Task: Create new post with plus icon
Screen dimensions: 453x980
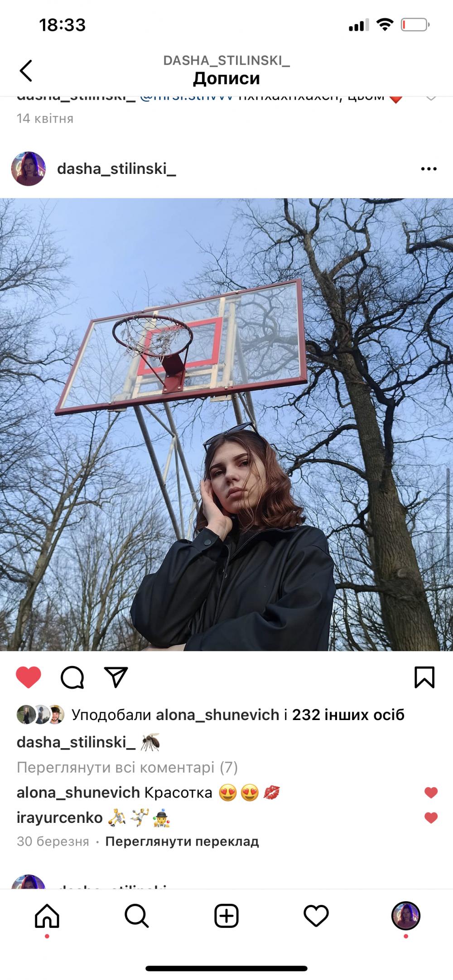Action: pos(226,916)
